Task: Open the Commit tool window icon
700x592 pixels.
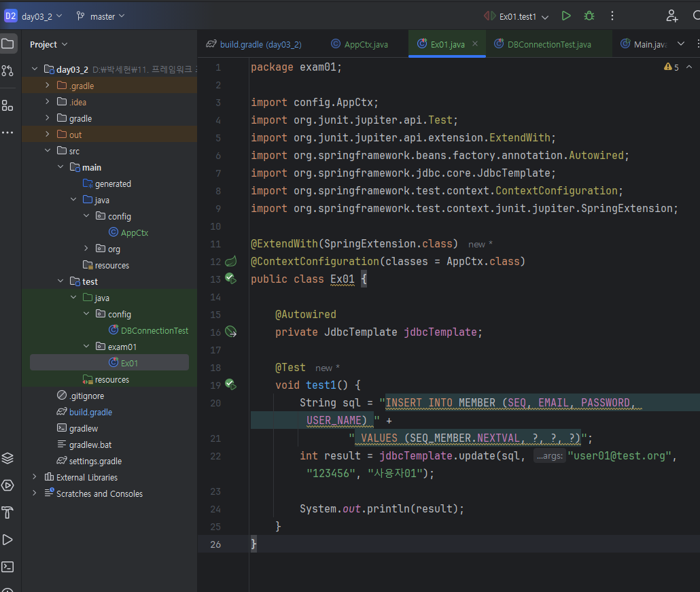Action: click(7, 71)
